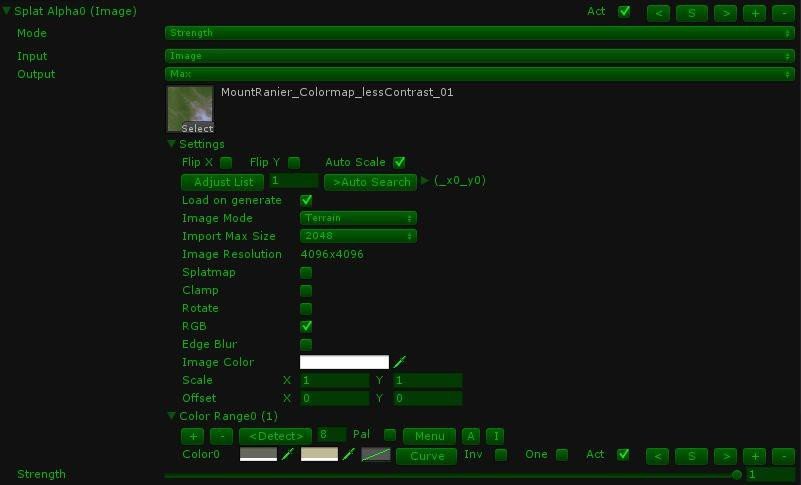Open the Input dropdown showing Image
The height and width of the screenshot is (485, 801).
pos(480,56)
